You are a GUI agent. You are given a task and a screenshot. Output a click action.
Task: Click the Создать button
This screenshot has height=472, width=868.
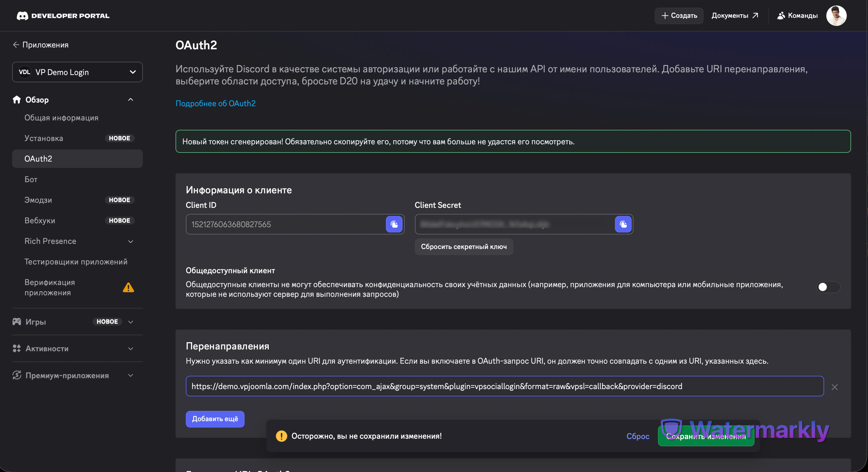[x=679, y=15]
